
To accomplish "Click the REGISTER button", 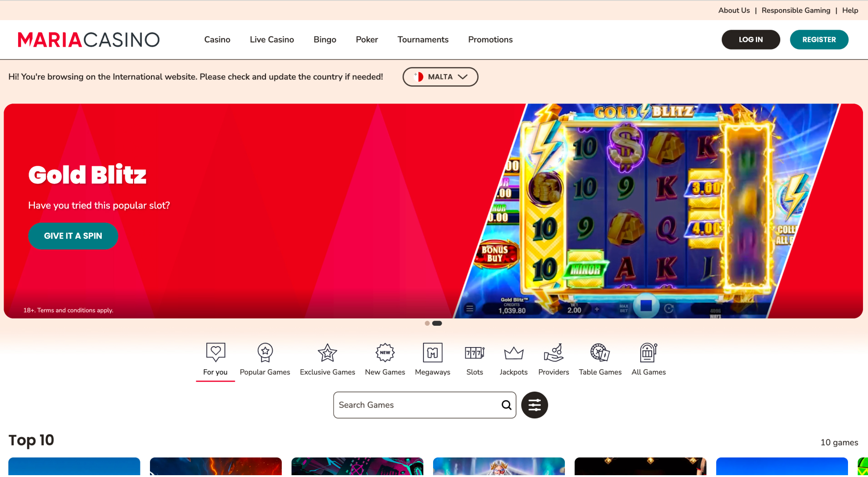I will [819, 40].
